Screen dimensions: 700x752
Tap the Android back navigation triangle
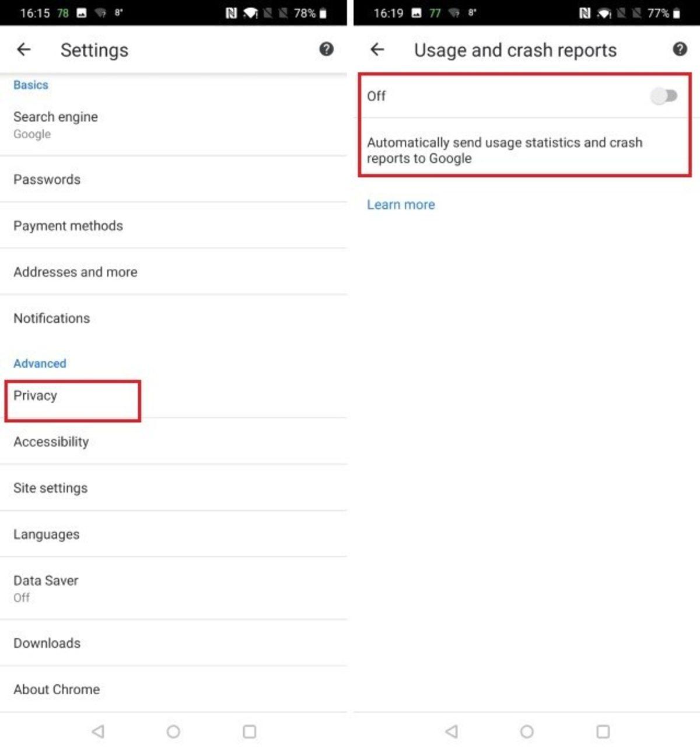click(x=97, y=732)
